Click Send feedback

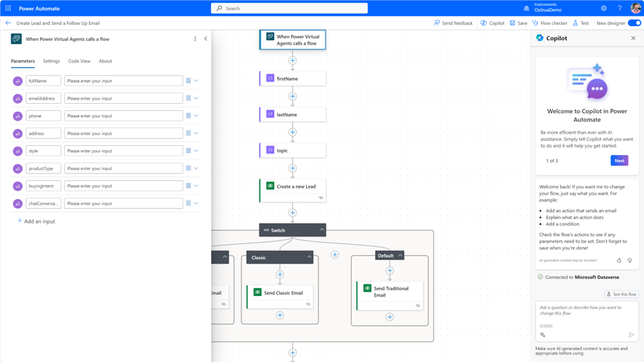point(453,23)
